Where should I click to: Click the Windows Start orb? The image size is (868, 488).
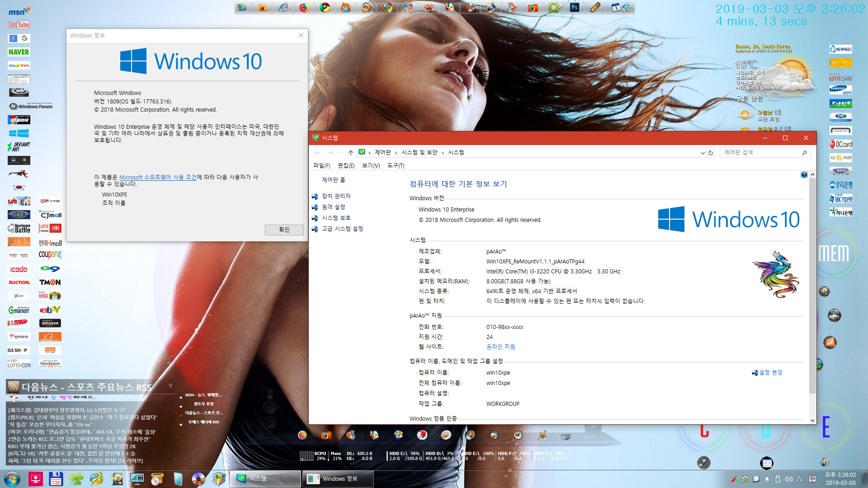click(12, 479)
